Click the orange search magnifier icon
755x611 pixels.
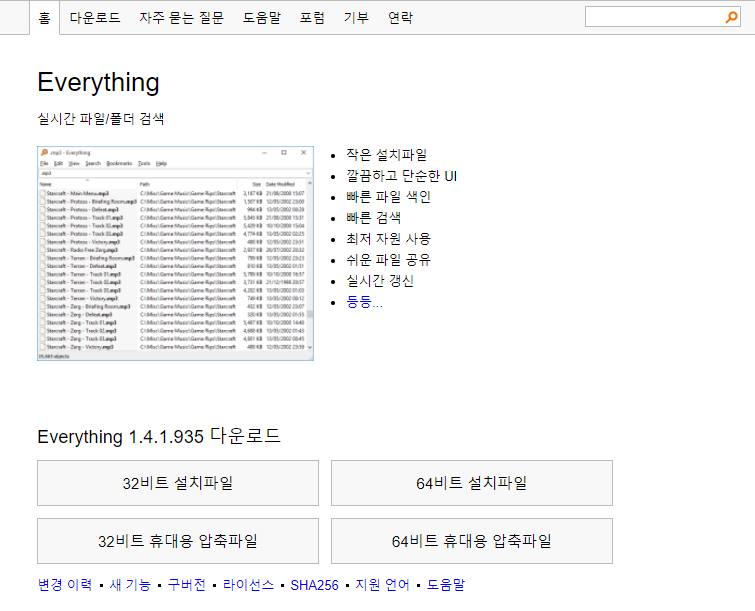pyautogui.click(x=731, y=17)
